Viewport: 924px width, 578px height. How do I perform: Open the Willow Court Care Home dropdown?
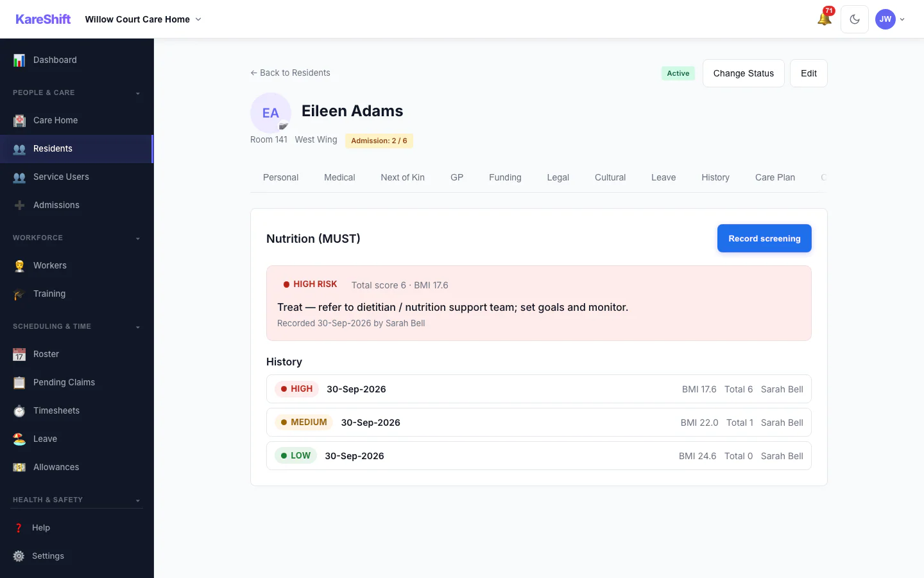click(143, 19)
